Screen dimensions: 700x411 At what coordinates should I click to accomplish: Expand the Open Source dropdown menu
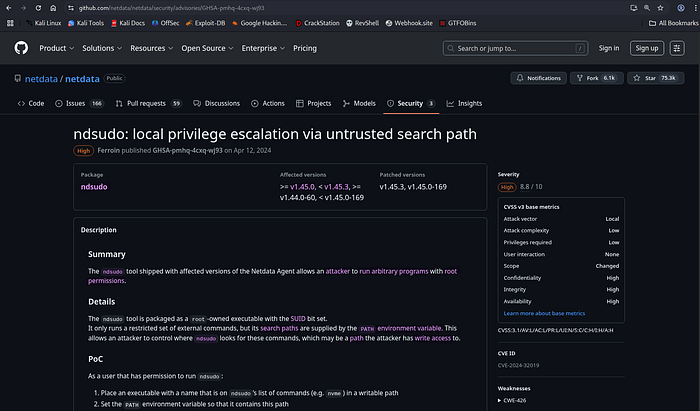(x=207, y=48)
